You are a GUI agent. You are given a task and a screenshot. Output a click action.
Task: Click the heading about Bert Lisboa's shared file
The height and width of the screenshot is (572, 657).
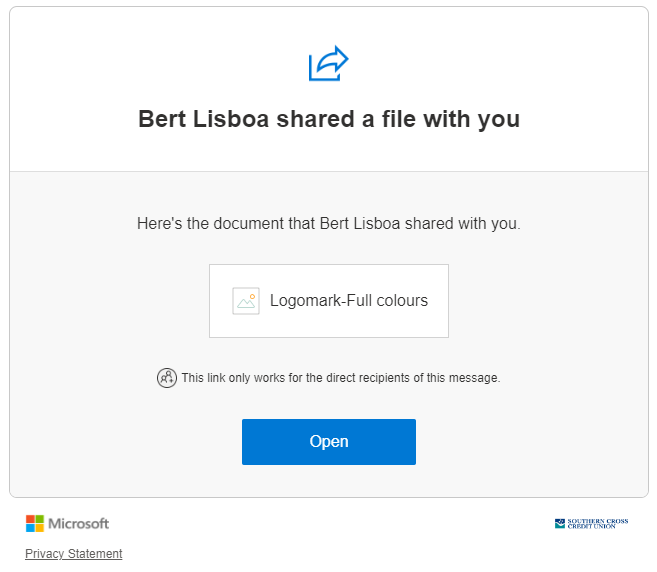click(329, 119)
